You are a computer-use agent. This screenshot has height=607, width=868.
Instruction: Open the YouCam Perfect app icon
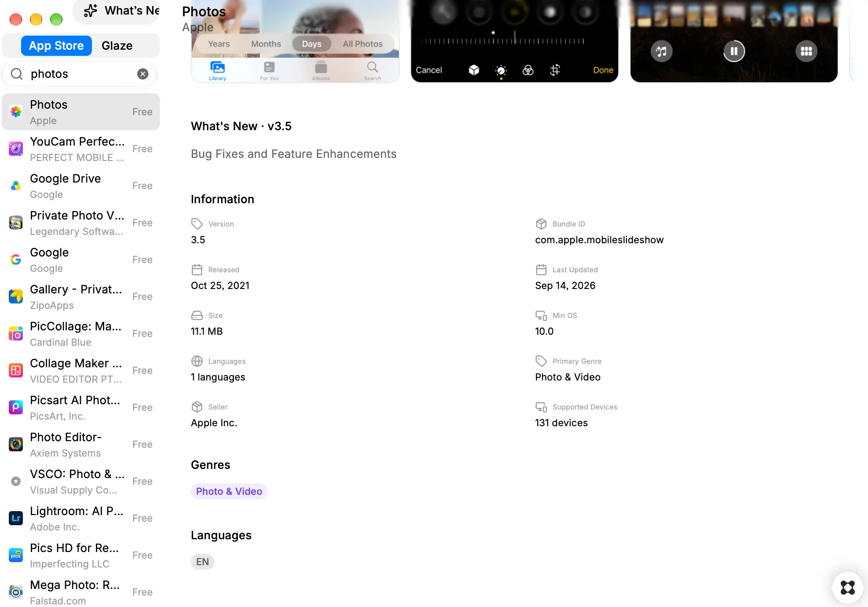click(x=16, y=149)
